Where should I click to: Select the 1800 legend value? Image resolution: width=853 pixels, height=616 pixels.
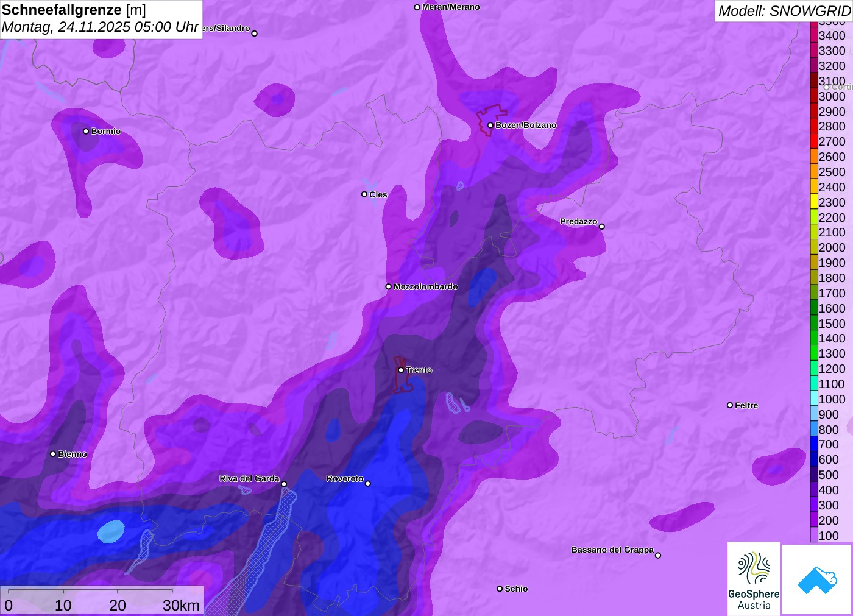click(x=832, y=278)
